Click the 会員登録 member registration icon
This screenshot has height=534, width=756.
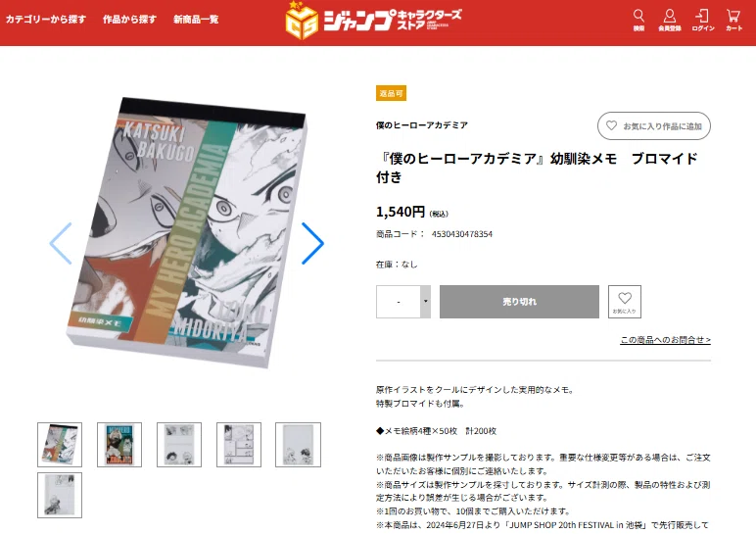(670, 21)
